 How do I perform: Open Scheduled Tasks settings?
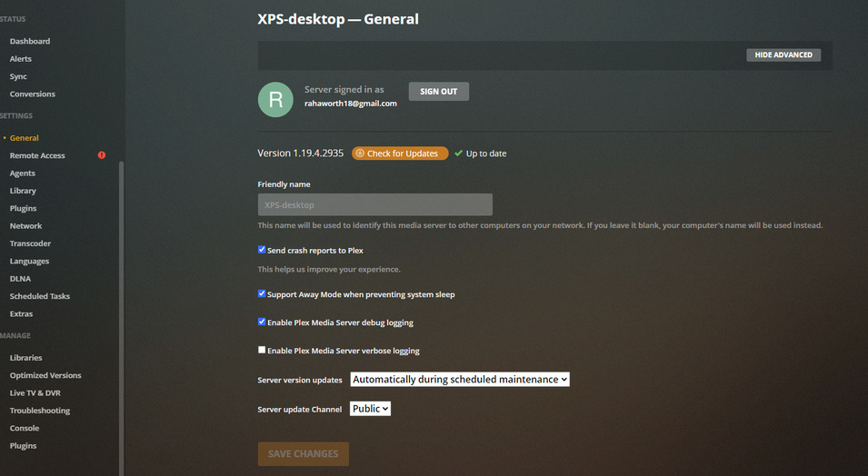tap(40, 296)
